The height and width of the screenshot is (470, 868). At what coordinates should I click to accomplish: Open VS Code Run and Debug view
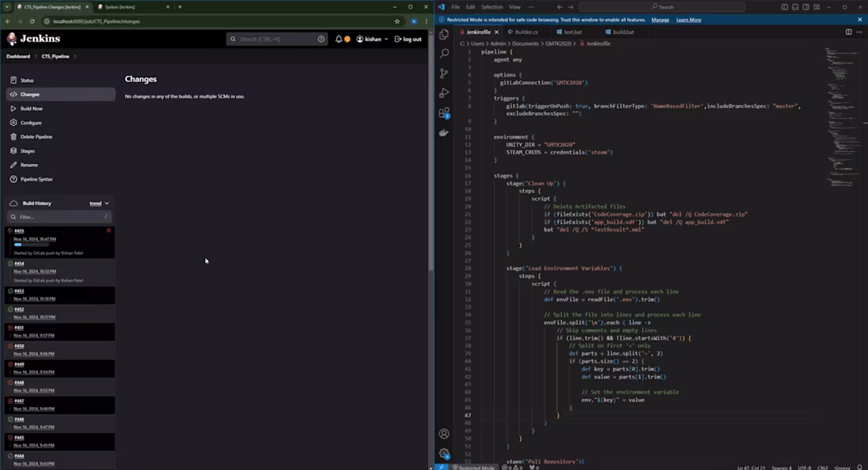tap(444, 93)
